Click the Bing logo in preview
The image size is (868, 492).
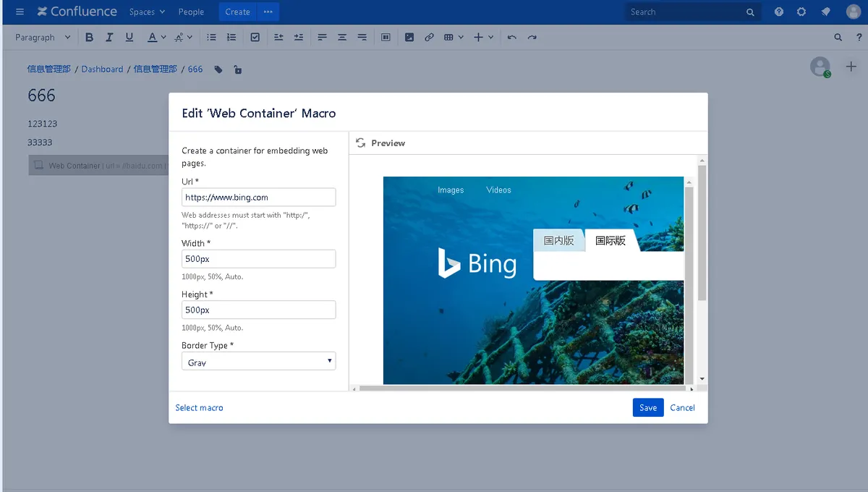point(477,263)
